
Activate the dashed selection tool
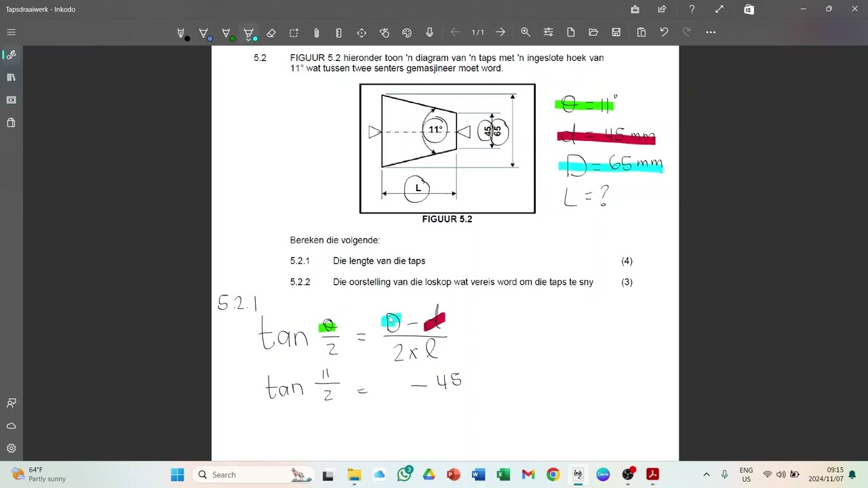tap(294, 33)
